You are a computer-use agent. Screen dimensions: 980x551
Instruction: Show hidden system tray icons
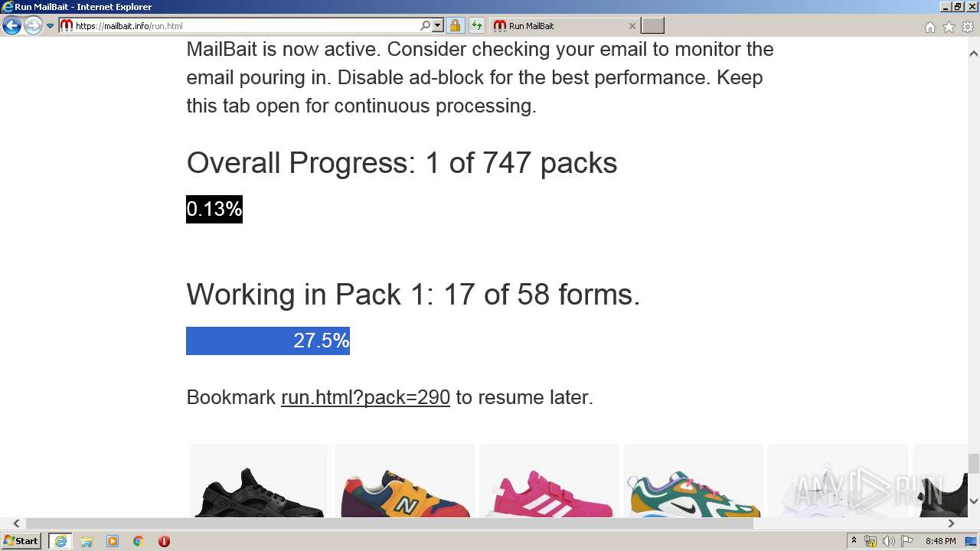(x=854, y=541)
